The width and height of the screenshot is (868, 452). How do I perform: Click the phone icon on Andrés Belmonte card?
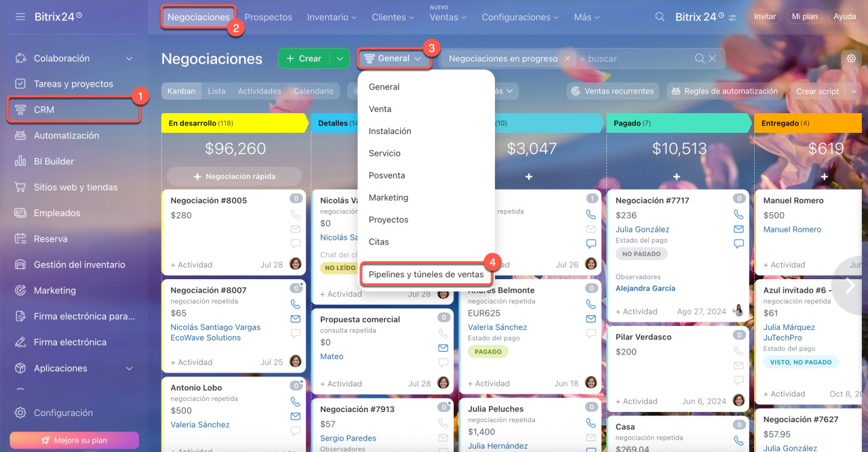click(x=591, y=304)
